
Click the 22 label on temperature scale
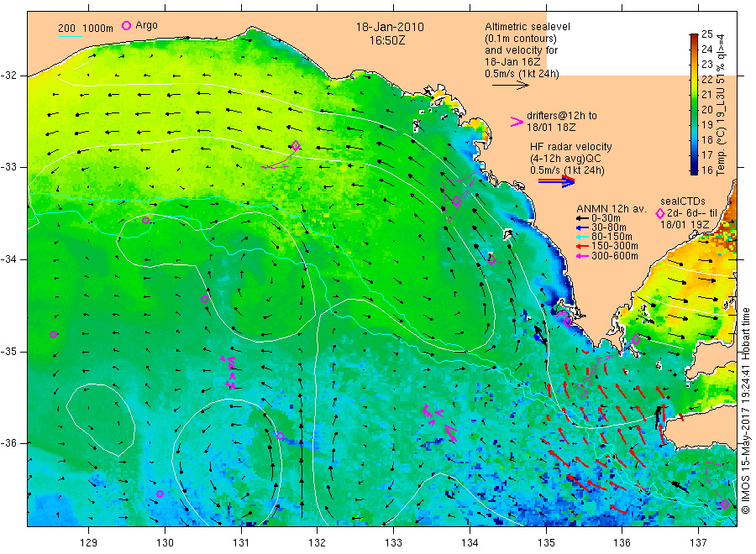(x=706, y=80)
